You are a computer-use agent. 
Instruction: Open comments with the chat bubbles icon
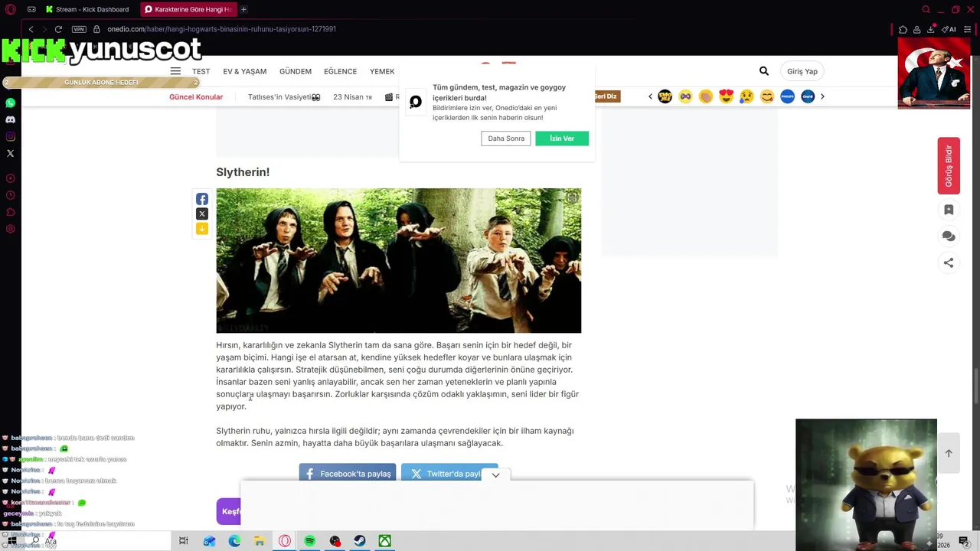[949, 236]
